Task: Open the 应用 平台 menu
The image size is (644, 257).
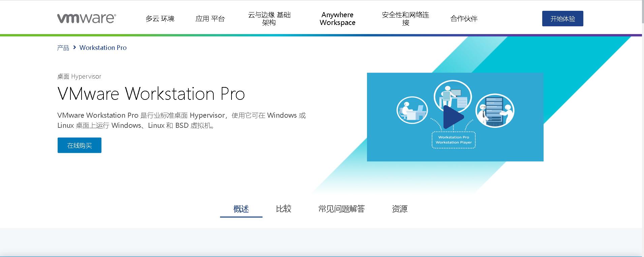Action: (x=210, y=19)
